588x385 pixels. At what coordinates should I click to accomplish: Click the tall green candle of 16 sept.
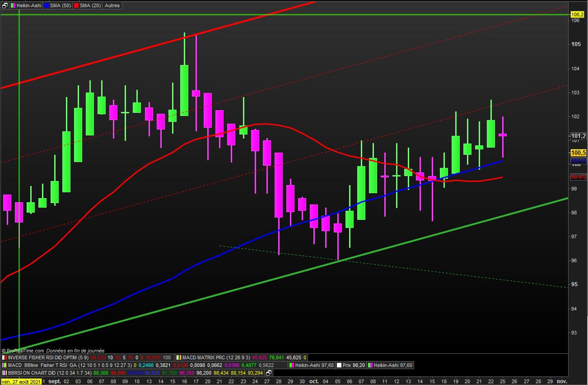184,90
